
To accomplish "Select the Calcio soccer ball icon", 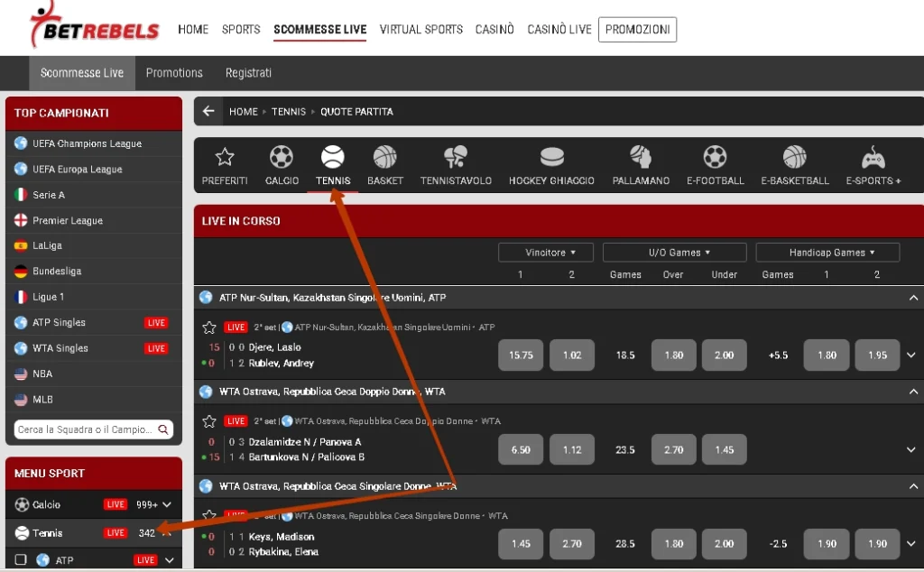I will pyautogui.click(x=282, y=158).
